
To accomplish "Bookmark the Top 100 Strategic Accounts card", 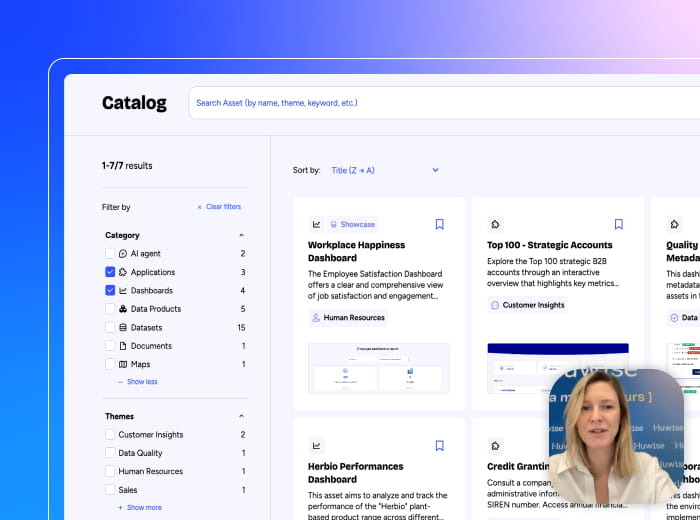I will (x=618, y=224).
